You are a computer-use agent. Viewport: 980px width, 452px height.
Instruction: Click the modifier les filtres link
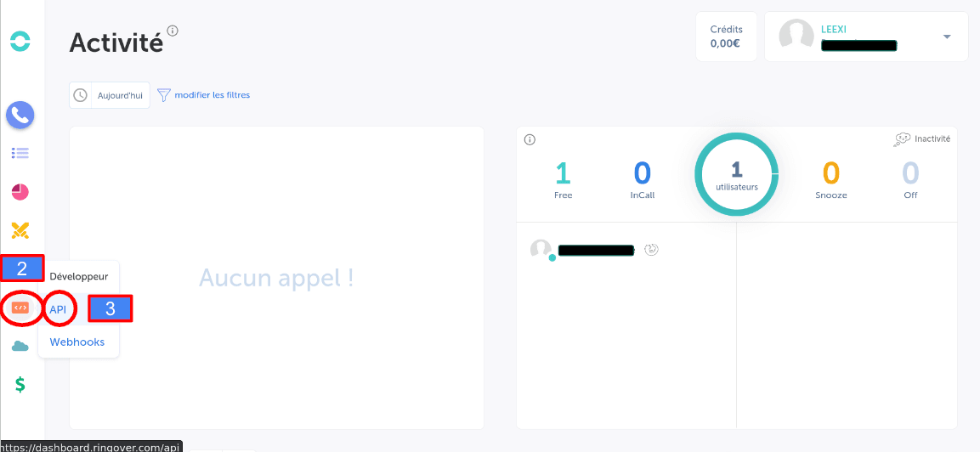212,95
